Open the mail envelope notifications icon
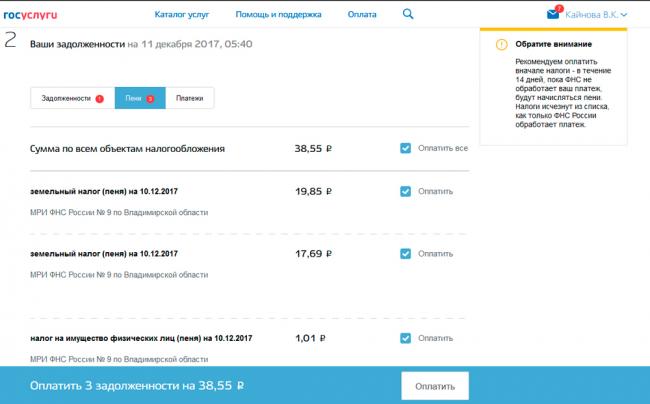 (553, 15)
